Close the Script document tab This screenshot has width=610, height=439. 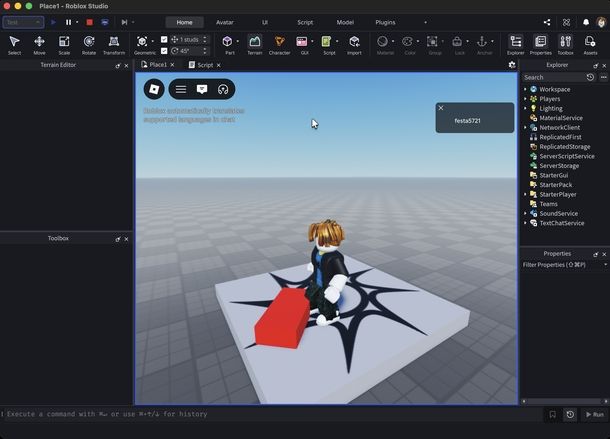219,65
